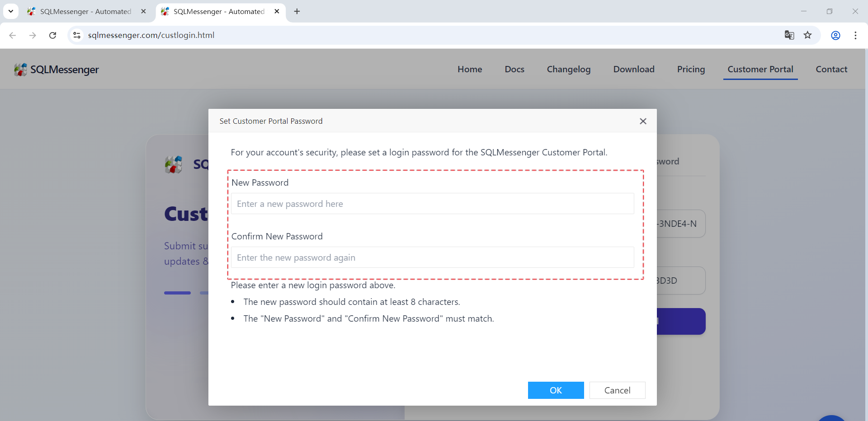
Task: Open a new browser tab
Action: (297, 11)
